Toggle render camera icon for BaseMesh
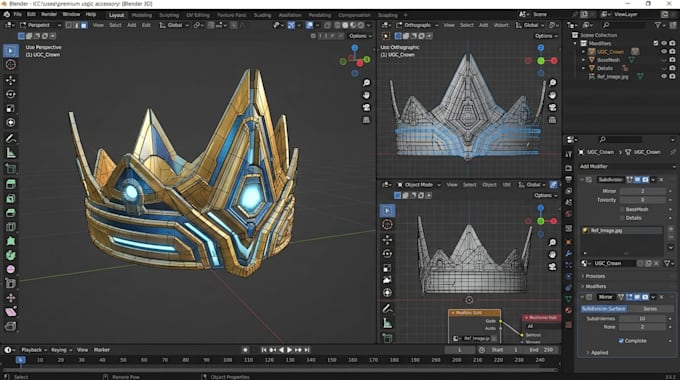The height and width of the screenshot is (380, 680). 672,60
